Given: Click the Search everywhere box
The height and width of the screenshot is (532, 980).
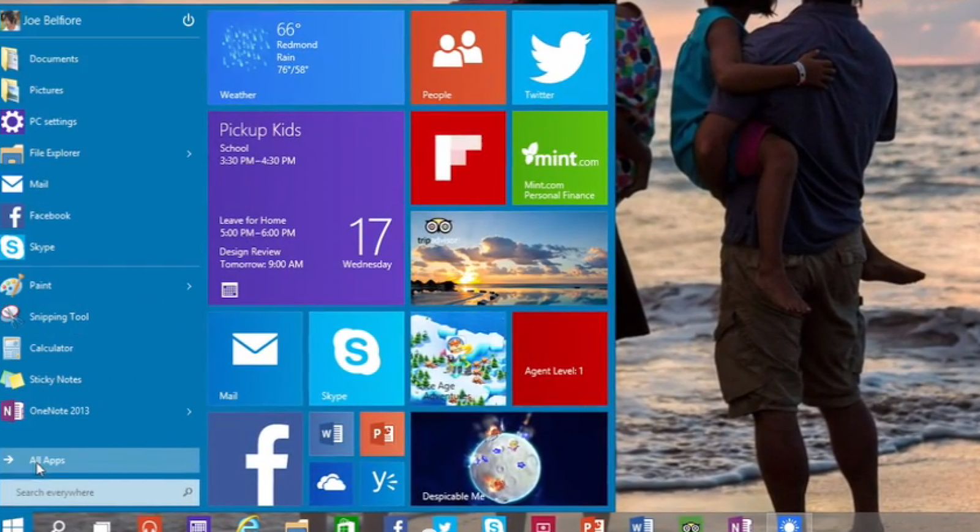Looking at the screenshot, I should click(100, 492).
